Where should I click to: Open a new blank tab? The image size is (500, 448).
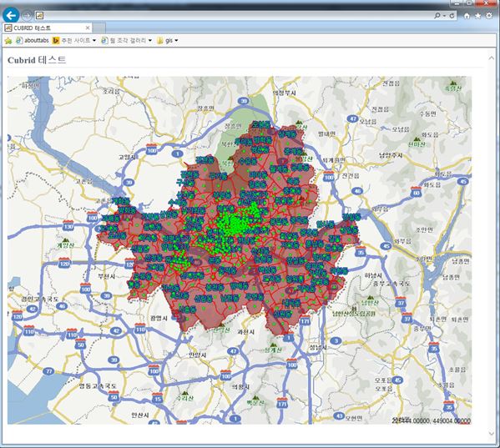click(98, 28)
